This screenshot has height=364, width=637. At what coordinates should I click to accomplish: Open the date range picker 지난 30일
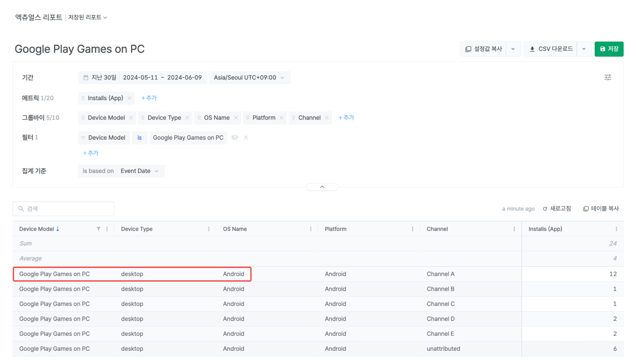[x=143, y=78]
